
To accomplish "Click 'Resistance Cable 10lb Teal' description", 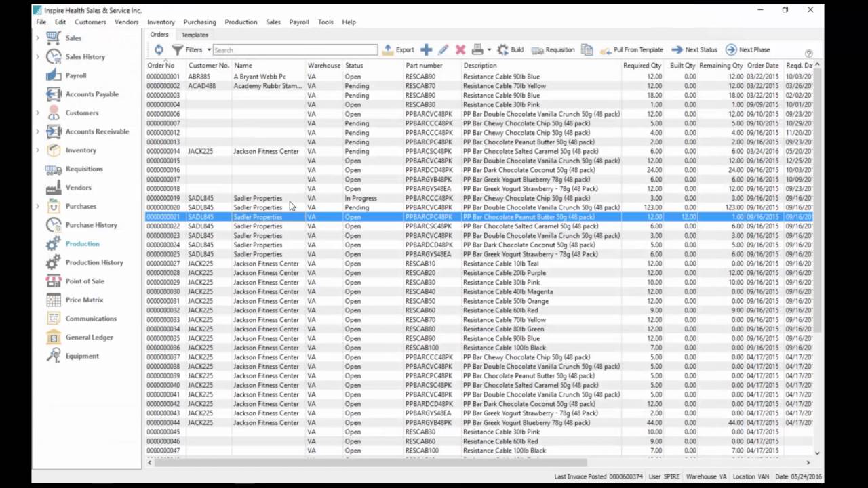I will pyautogui.click(x=501, y=264).
